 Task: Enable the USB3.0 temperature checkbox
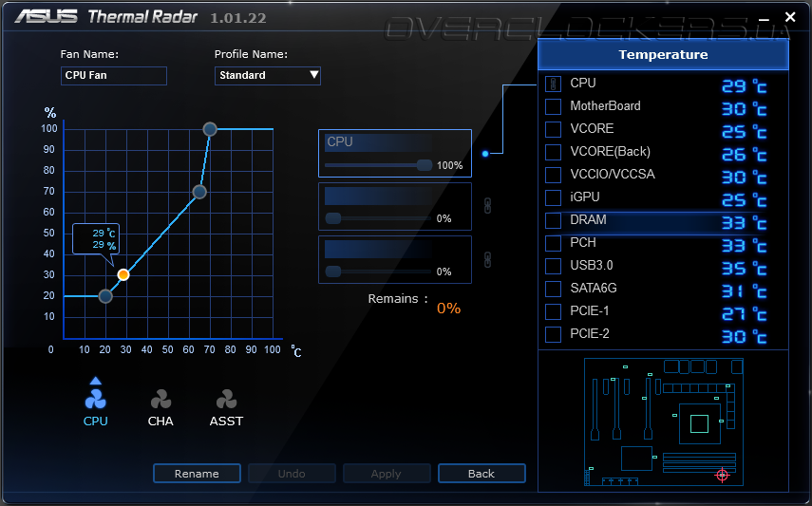click(553, 266)
